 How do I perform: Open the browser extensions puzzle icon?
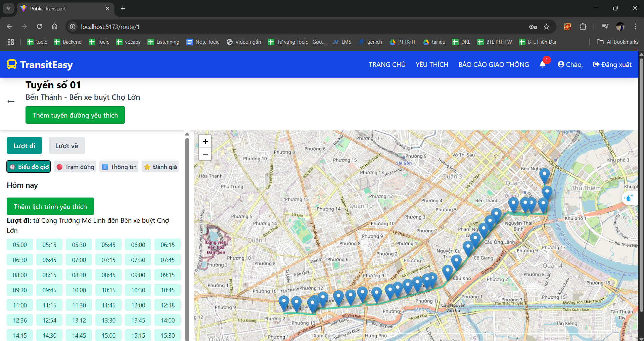tap(583, 27)
